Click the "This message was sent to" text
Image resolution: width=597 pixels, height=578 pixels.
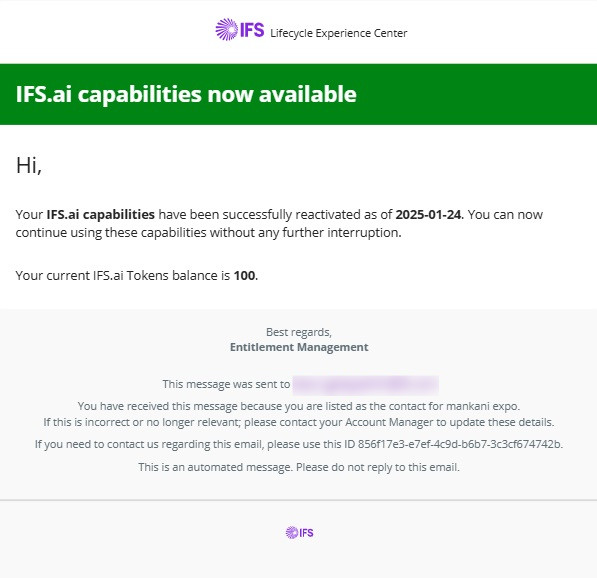226,384
